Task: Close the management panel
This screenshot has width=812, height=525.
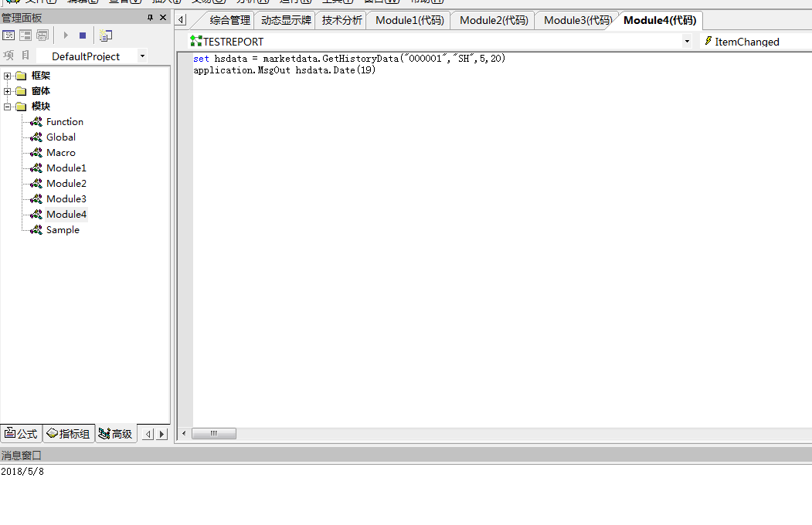Action: (x=163, y=18)
